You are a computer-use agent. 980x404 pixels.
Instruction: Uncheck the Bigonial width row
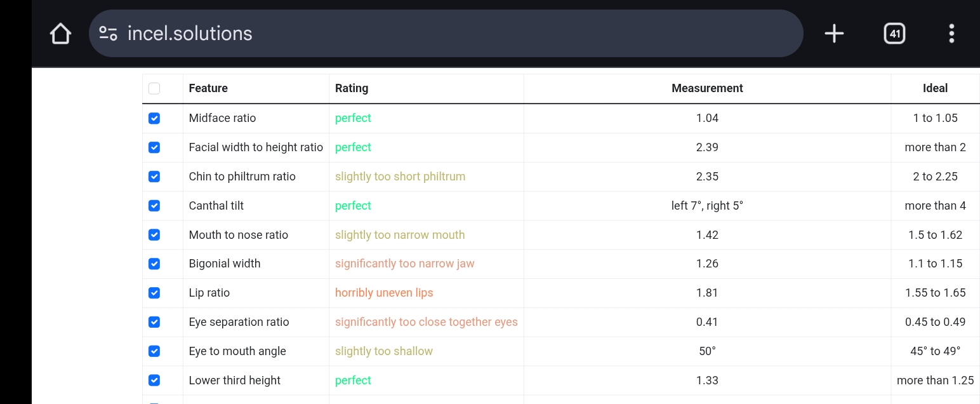[x=154, y=264]
